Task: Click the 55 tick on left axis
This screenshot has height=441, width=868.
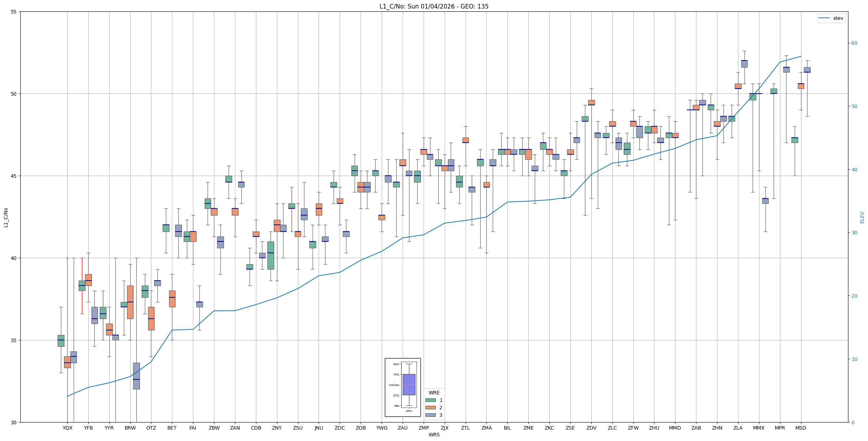Action: pyautogui.click(x=14, y=12)
